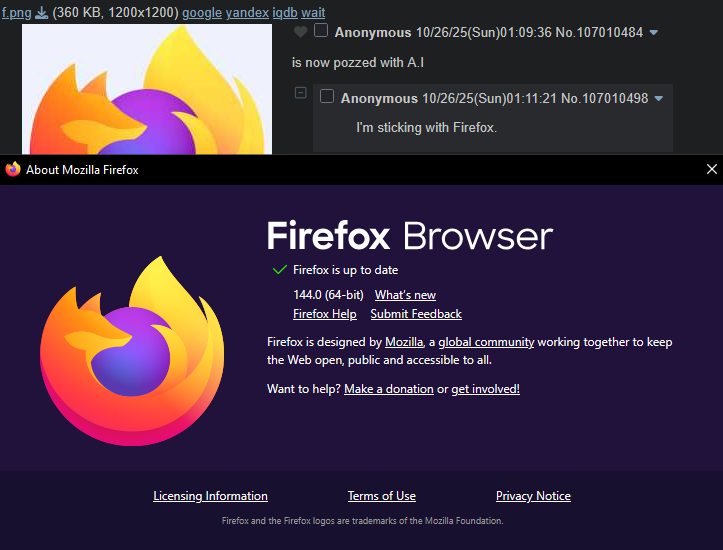Click the version text 144.0 (64-bit)
The width and height of the screenshot is (723, 550).
[328, 295]
